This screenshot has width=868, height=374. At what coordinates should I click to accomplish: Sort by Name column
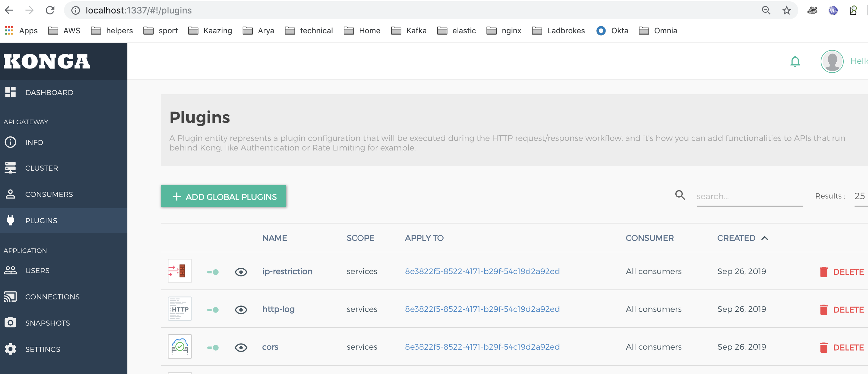point(275,238)
